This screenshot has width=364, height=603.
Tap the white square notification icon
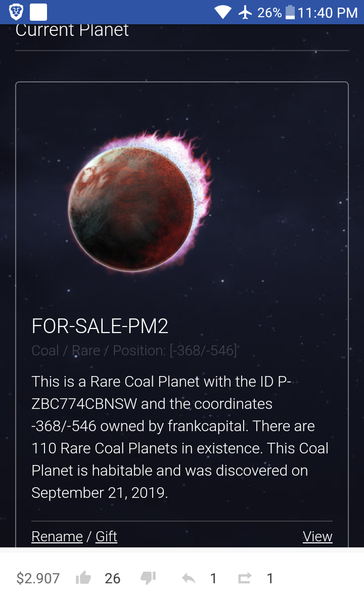tap(38, 12)
